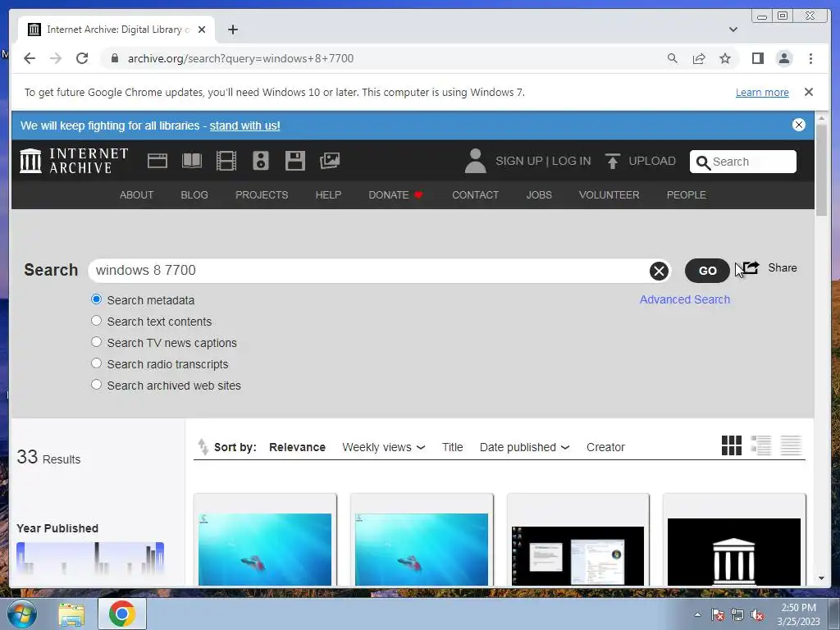Click the Share icon
Screen dimensions: 840x630
(x=751, y=268)
